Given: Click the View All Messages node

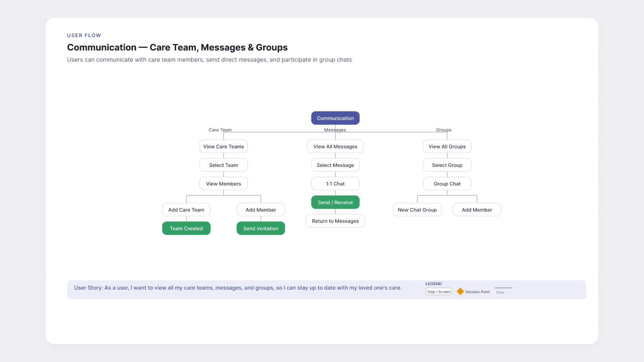Looking at the screenshot, I should pos(335,146).
